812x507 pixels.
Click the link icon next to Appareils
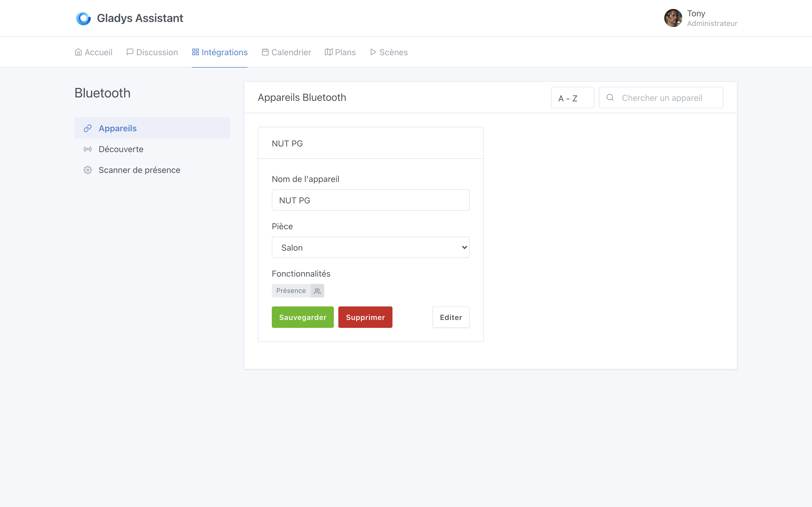88,128
